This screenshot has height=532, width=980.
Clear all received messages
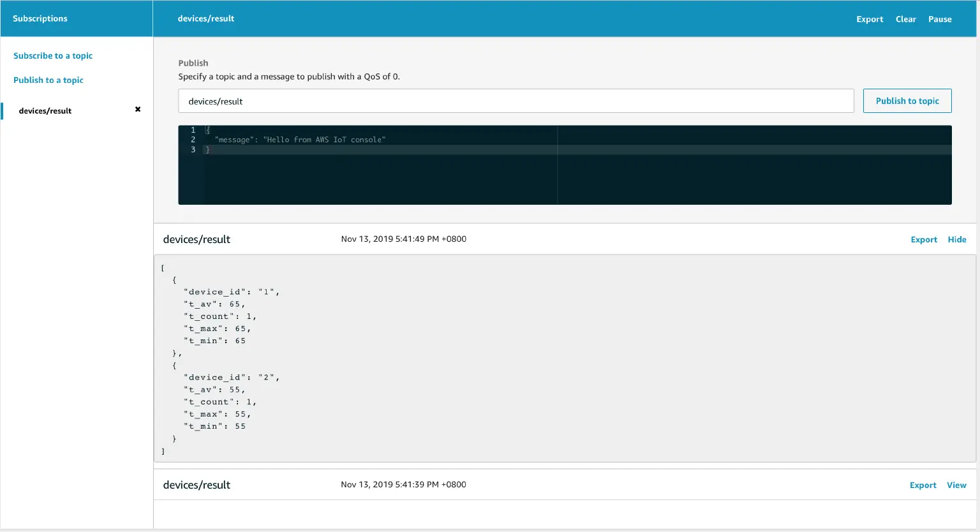[x=905, y=18]
